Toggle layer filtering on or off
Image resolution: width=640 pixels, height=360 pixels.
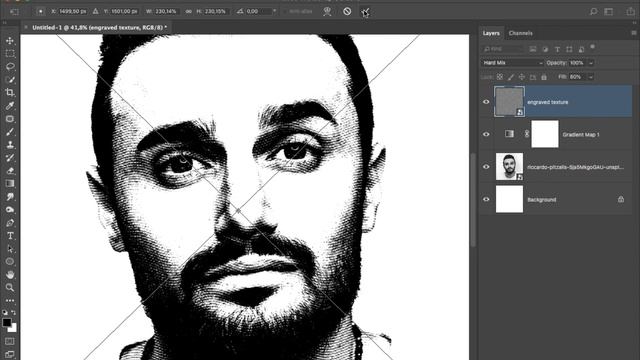click(x=593, y=47)
